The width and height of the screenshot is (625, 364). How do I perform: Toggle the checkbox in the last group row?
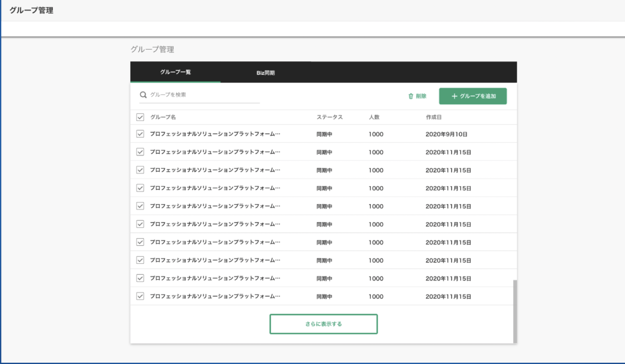[140, 296]
